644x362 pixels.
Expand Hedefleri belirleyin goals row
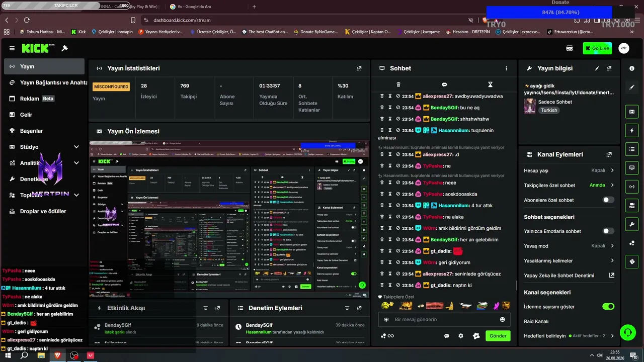pyautogui.click(x=569, y=336)
